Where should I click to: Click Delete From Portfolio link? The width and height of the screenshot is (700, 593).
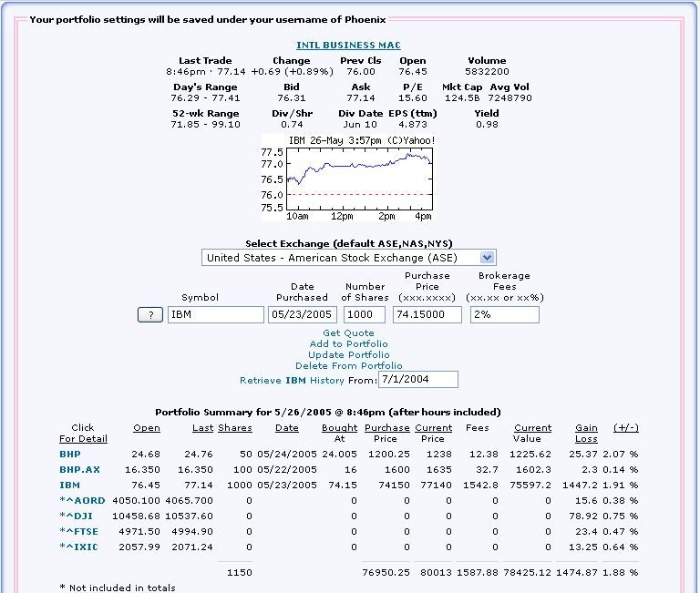(x=349, y=366)
